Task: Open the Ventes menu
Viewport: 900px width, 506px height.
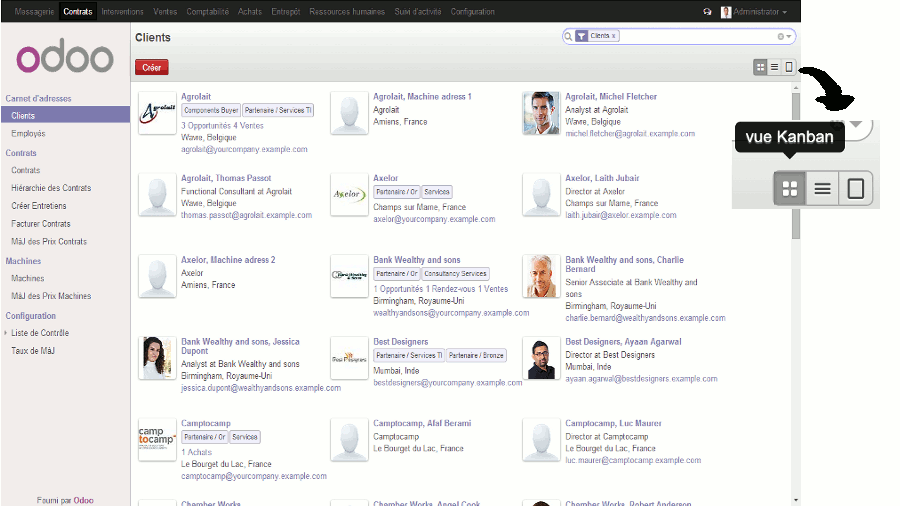Action: pos(165,11)
